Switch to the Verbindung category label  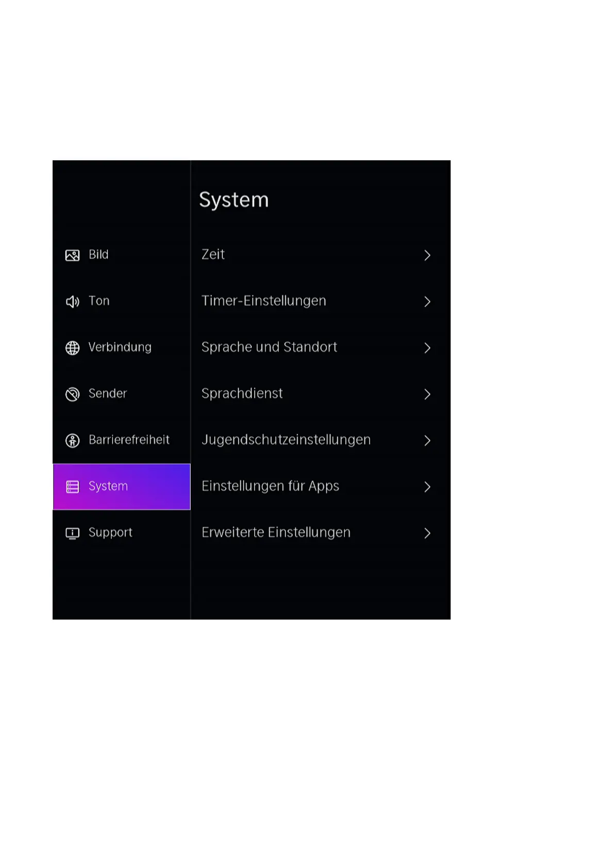(x=120, y=347)
